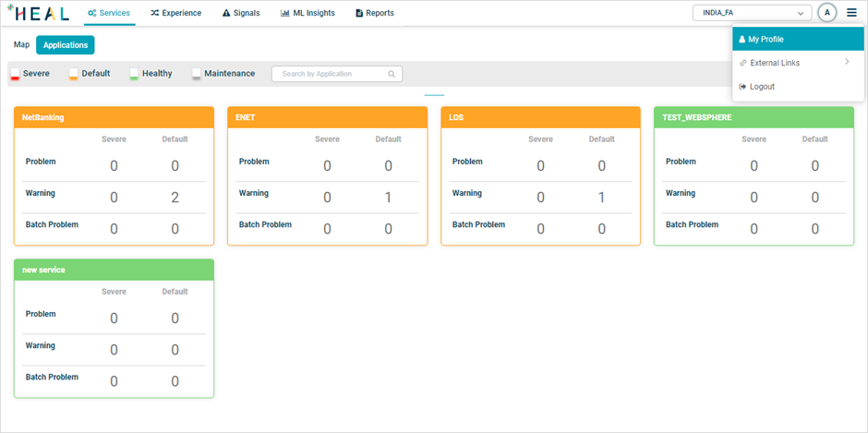Image resolution: width=868 pixels, height=433 pixels.
Task: Click the search magnifier icon
Action: click(392, 74)
